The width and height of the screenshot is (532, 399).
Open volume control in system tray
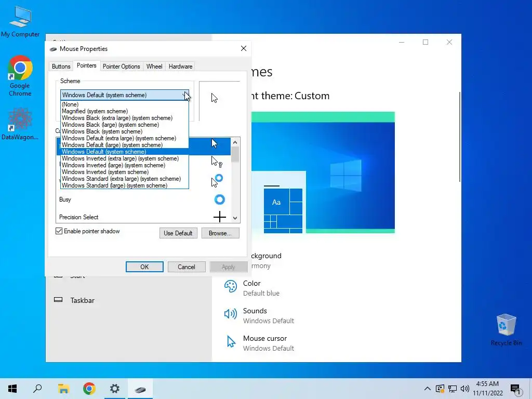[465, 389]
